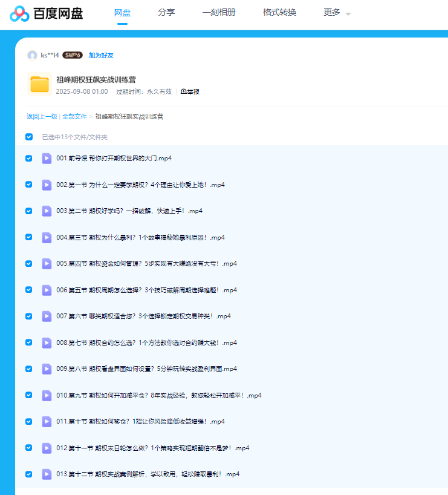This screenshot has width=448, height=495.
Task: Click the 加为好友 link
Action: (101, 56)
